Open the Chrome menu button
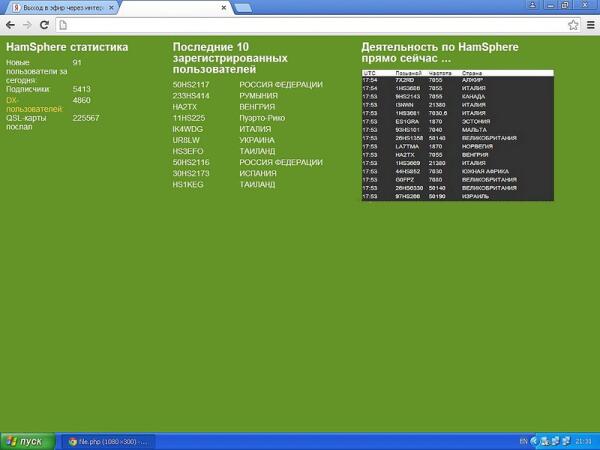 (590, 24)
